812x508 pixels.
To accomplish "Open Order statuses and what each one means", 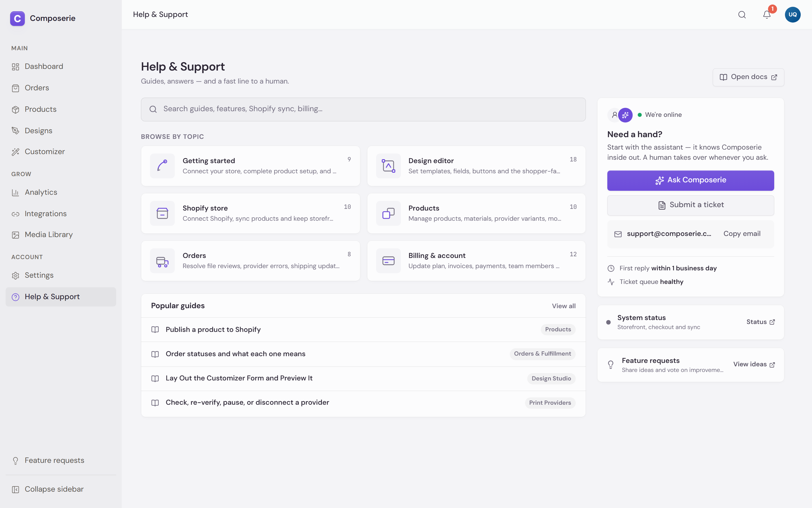I will pos(363,354).
